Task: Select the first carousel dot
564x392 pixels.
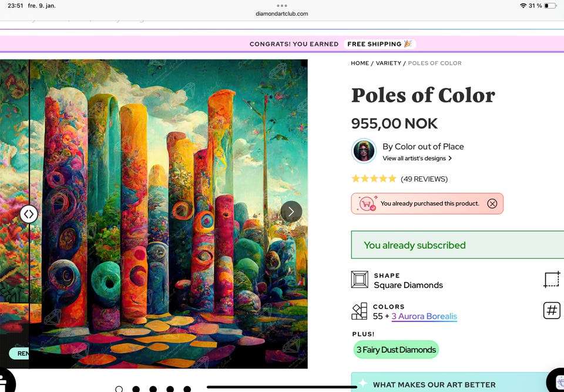Action: pyautogui.click(x=119, y=389)
